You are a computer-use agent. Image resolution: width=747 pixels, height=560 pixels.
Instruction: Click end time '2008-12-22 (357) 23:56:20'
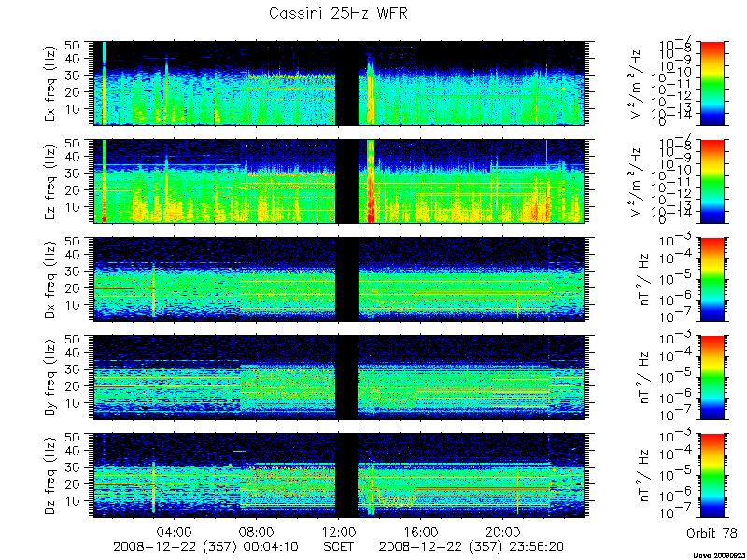click(472, 547)
